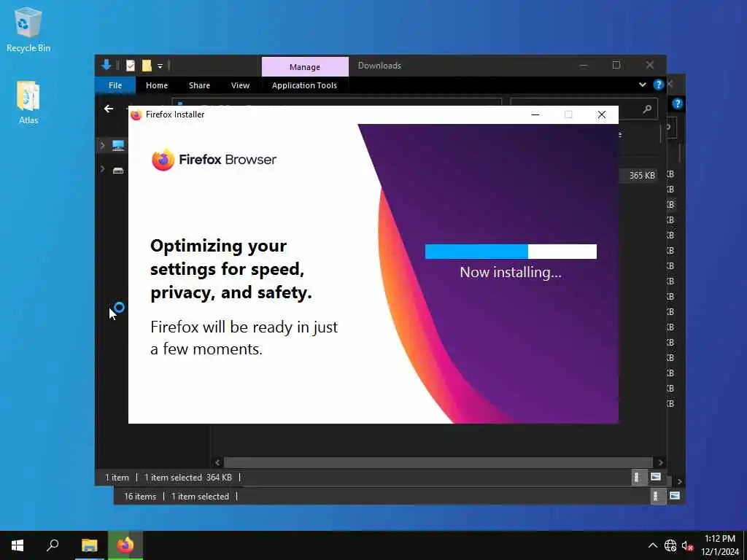Expand the ribbon with the chevron arrow
Screen dimensions: 747x560
point(642,85)
